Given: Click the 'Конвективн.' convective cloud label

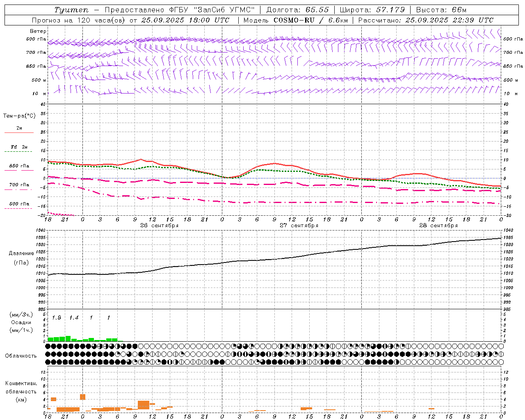Looking at the screenshot, I should coord(21,383).
